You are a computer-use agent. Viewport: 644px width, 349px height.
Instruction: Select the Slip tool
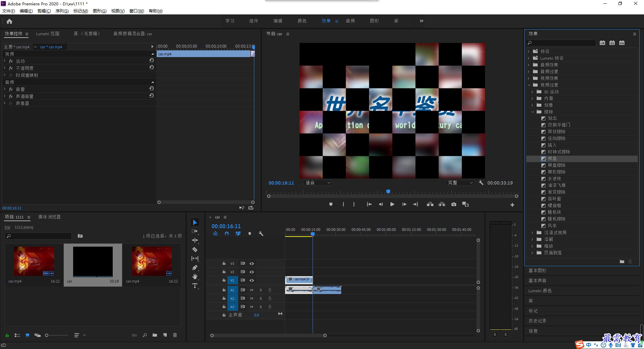click(195, 258)
